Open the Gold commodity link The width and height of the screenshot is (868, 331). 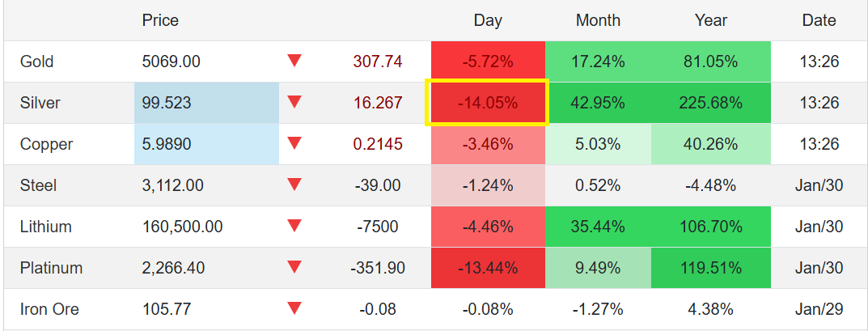36,62
